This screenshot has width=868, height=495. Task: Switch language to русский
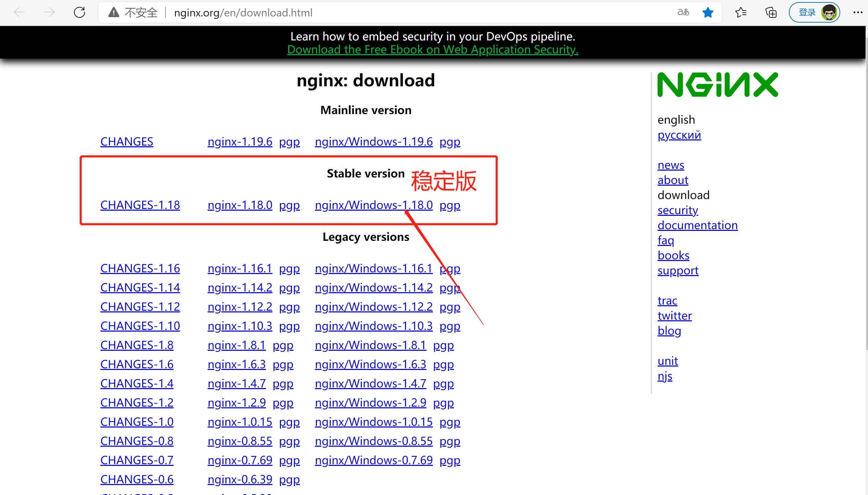click(679, 135)
